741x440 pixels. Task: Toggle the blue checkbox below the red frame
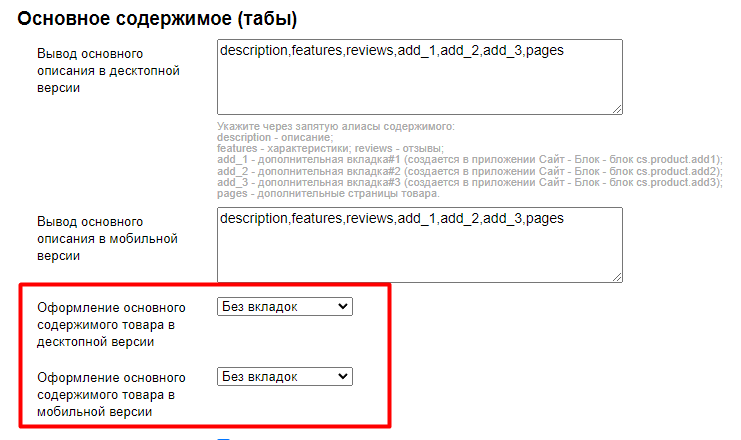coord(225,437)
